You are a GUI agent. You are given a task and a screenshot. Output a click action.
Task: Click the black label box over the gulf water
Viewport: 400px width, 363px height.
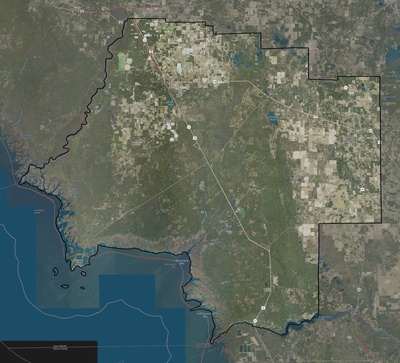tap(49, 352)
